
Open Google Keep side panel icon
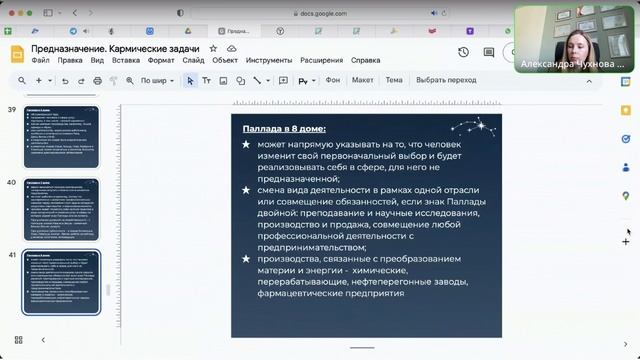click(x=625, y=110)
